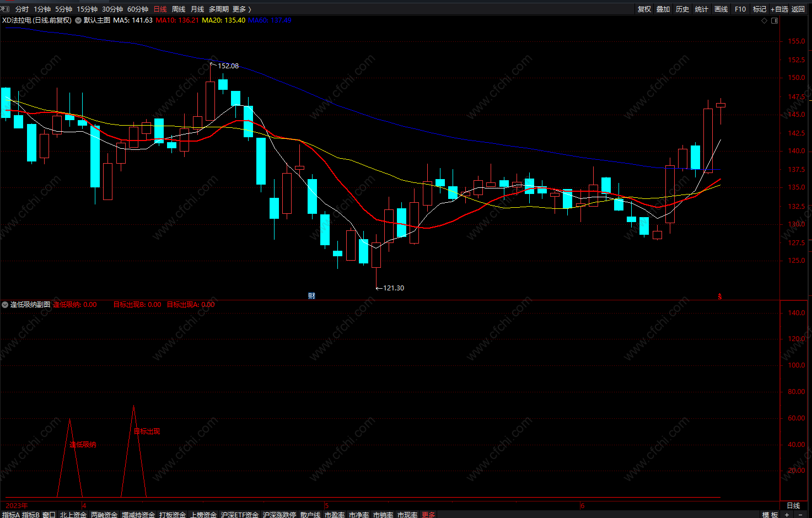Open the main chart indicator dropdown arrow
Screen dimensions: 812x518
coord(78,20)
